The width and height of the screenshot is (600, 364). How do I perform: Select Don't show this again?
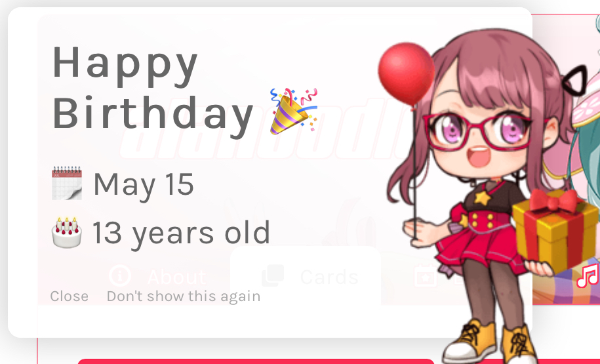click(184, 296)
